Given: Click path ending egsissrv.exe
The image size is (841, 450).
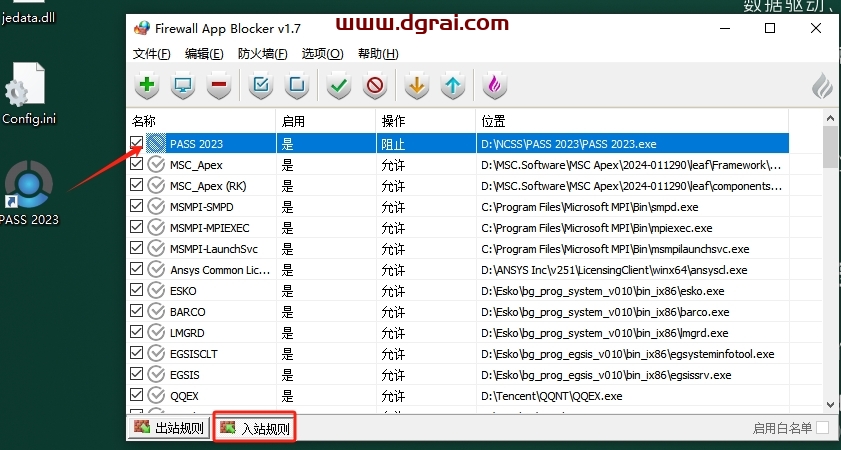Looking at the screenshot, I should 606,375.
